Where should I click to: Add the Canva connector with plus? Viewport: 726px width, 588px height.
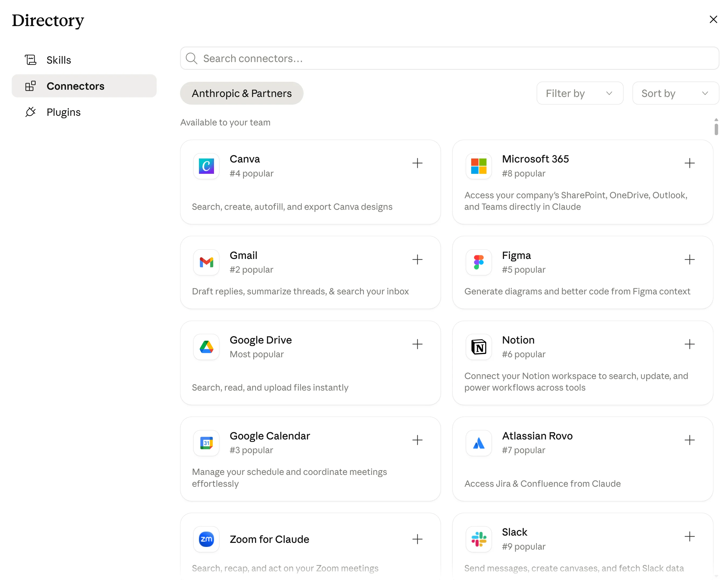(x=417, y=163)
